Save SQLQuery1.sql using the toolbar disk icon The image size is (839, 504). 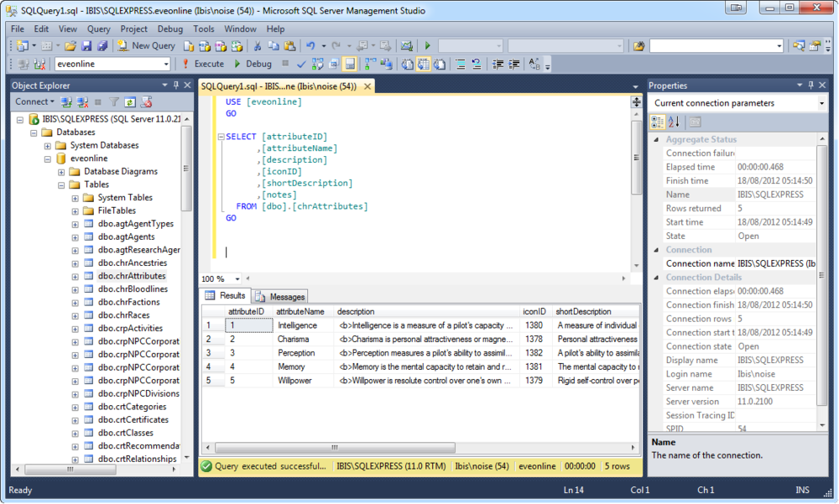pos(87,44)
